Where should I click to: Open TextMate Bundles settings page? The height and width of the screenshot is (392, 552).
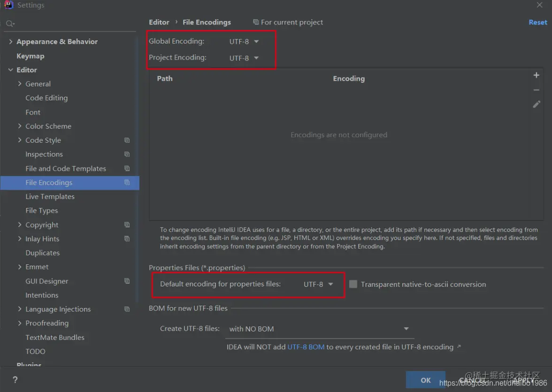tap(55, 338)
